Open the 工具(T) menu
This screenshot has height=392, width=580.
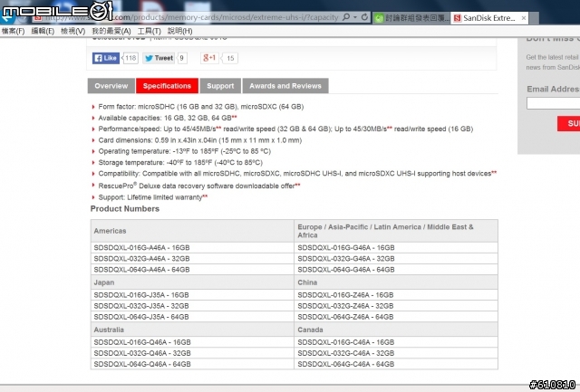coord(150,31)
